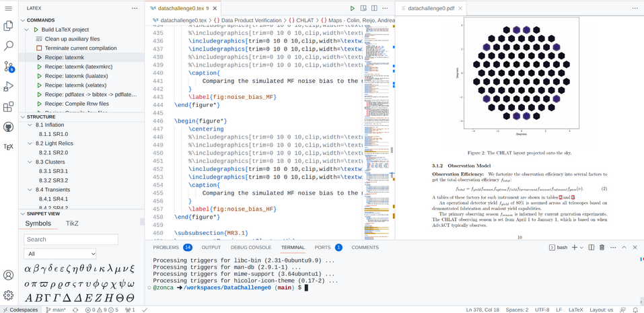
Task: Open the new terminal launch profile dropdown
Action: [583, 248]
